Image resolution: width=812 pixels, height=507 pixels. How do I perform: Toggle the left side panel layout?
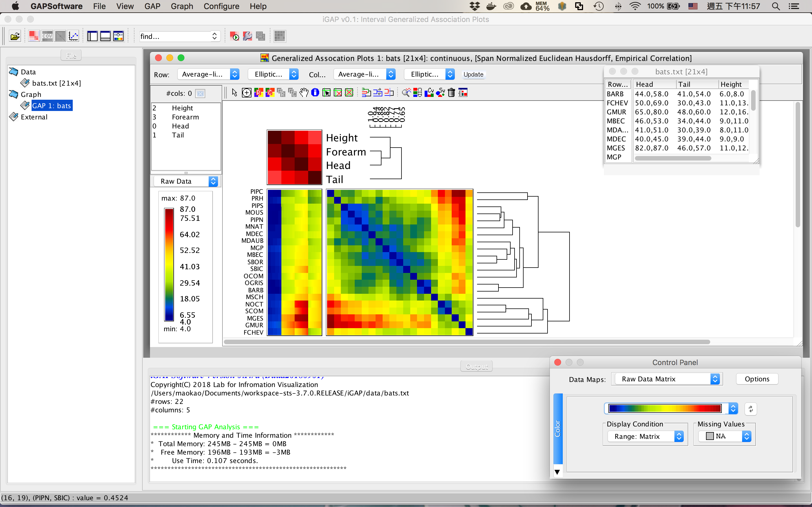tap(92, 36)
